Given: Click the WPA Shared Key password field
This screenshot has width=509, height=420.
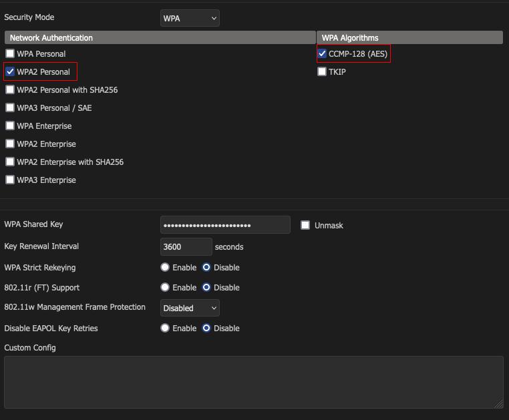Looking at the screenshot, I should [x=225, y=225].
